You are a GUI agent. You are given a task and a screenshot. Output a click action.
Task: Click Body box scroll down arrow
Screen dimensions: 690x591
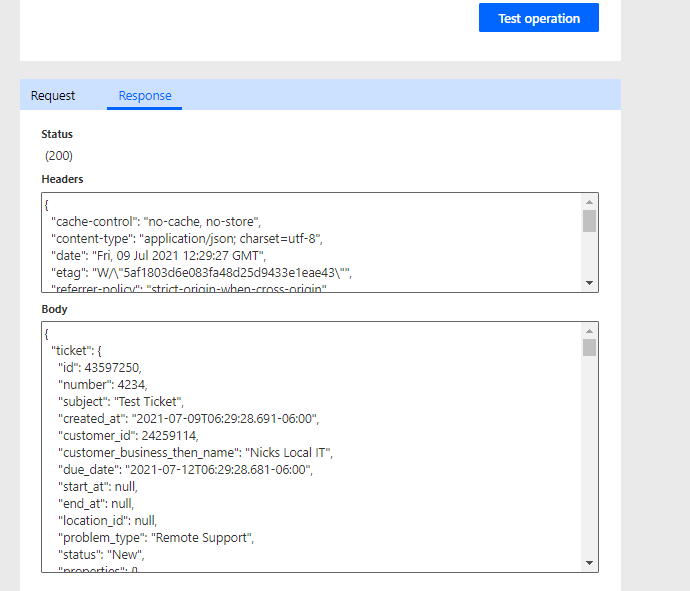coord(590,563)
